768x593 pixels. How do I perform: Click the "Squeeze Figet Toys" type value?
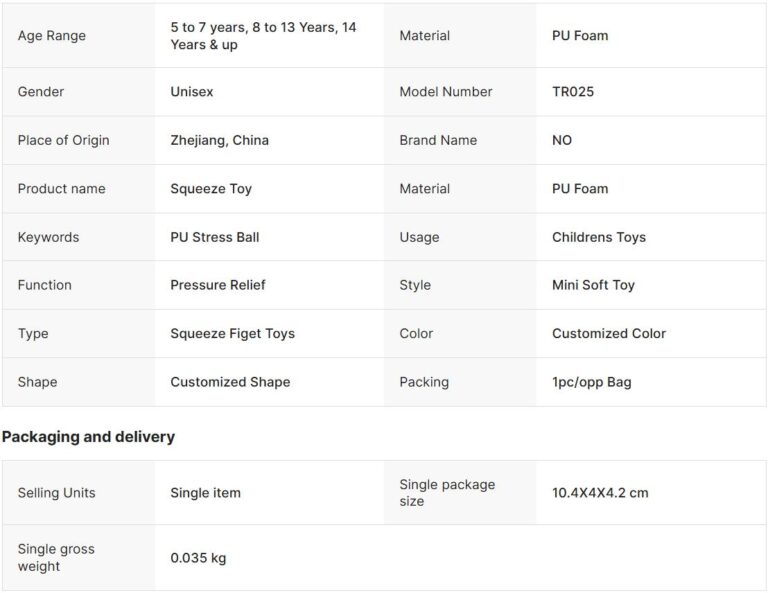232,334
